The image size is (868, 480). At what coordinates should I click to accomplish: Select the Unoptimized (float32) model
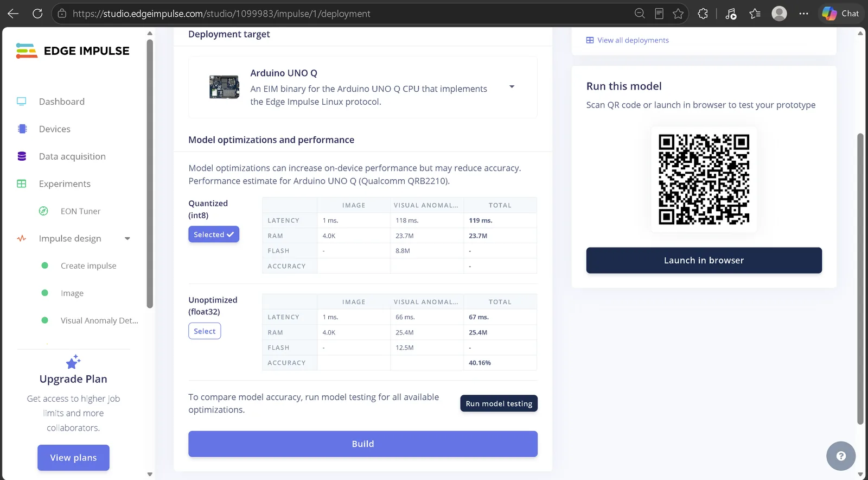click(x=205, y=331)
